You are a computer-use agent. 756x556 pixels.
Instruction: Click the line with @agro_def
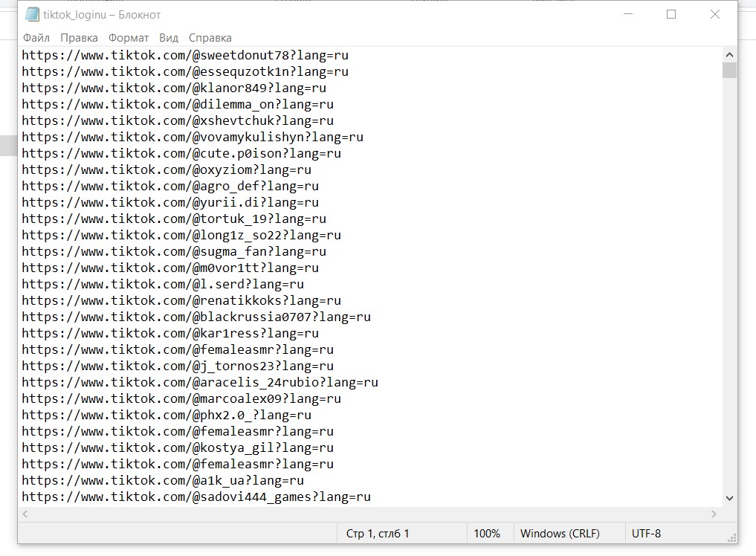170,186
